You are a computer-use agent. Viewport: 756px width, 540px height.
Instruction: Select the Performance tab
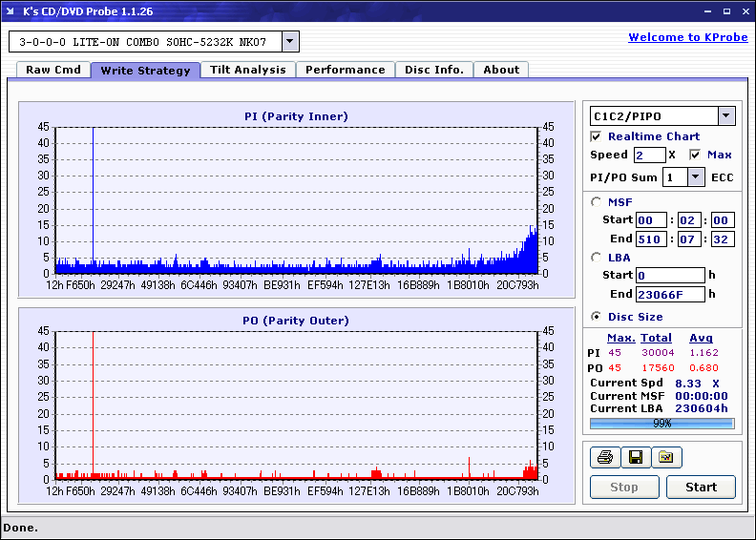point(345,70)
